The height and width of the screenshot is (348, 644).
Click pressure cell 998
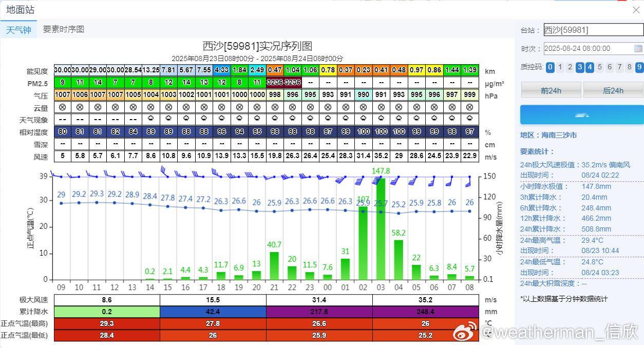coord(275,94)
